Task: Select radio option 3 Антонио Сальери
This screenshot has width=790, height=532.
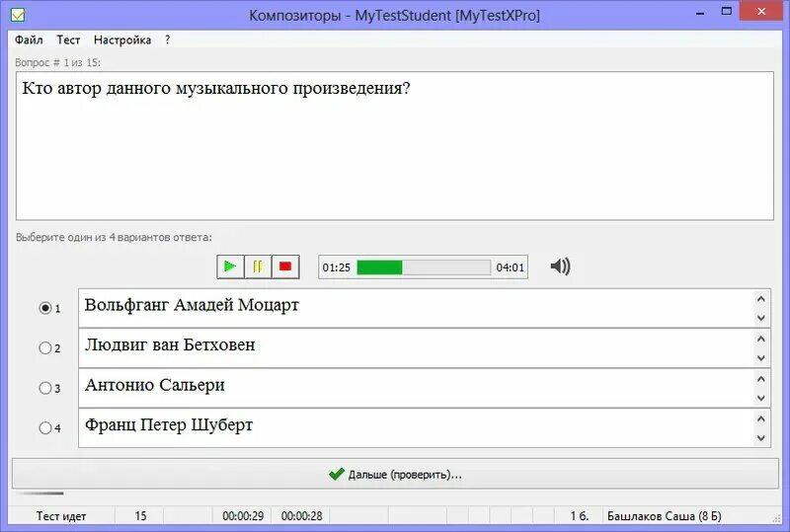Action: 45,388
